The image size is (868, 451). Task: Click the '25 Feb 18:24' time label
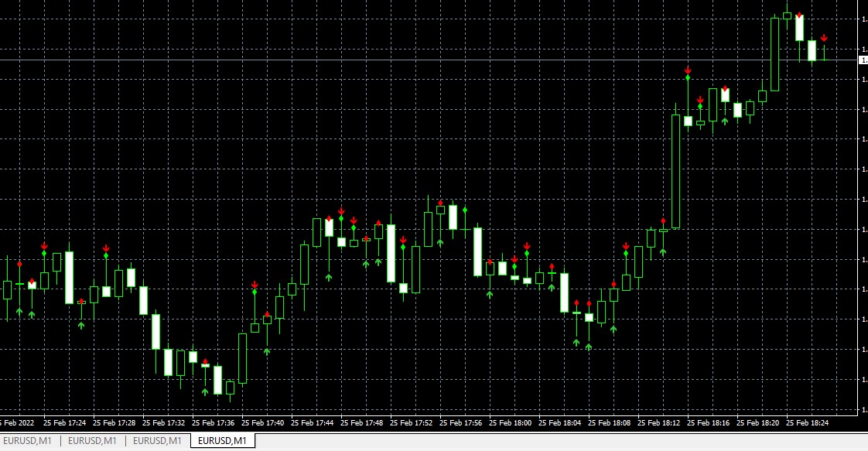tap(807, 423)
